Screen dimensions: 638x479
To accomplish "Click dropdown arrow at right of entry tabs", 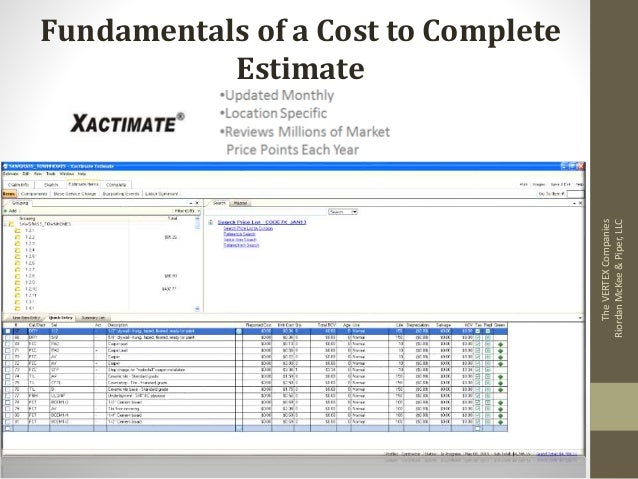I will 580,318.
